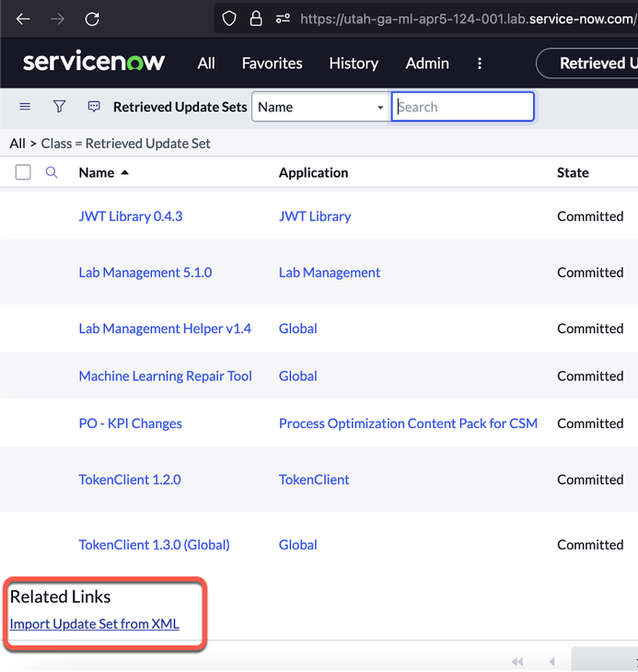
Task: Go to previous page arrow icon
Action: pyautogui.click(x=551, y=661)
